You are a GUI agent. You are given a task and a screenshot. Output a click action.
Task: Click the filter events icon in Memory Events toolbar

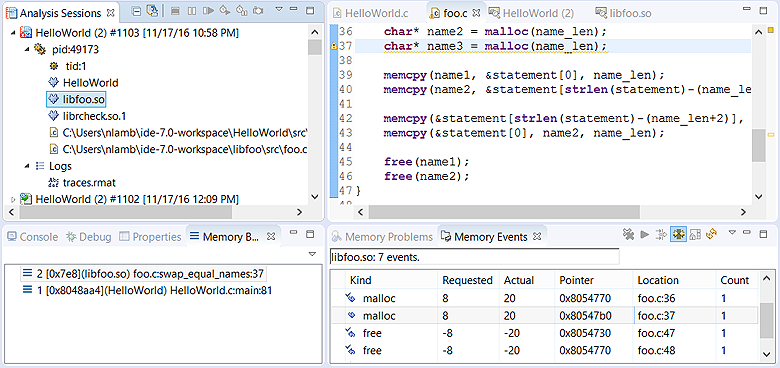tap(661, 234)
